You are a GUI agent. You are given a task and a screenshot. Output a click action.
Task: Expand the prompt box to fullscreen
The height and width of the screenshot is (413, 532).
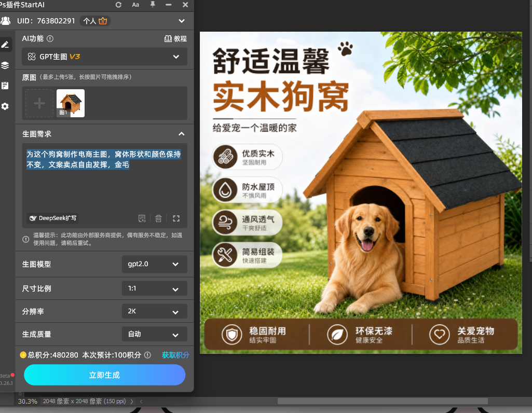[176, 218]
